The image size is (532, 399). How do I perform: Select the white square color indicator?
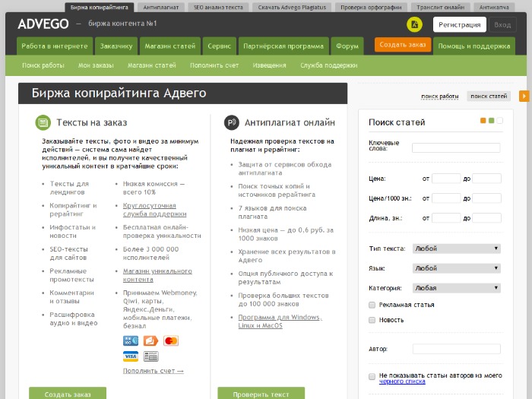click(500, 120)
